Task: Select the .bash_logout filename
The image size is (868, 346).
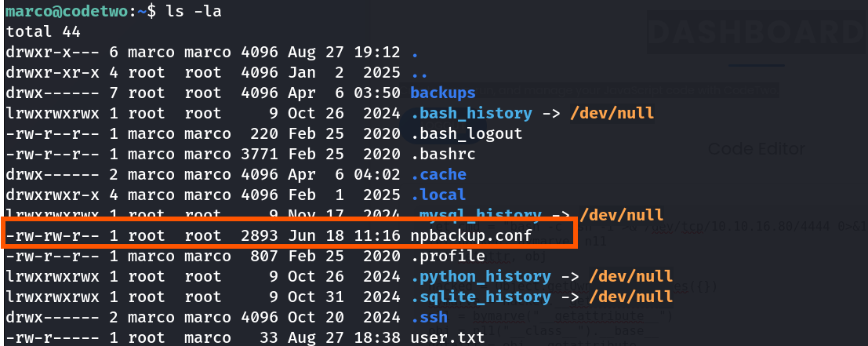Action: click(466, 133)
